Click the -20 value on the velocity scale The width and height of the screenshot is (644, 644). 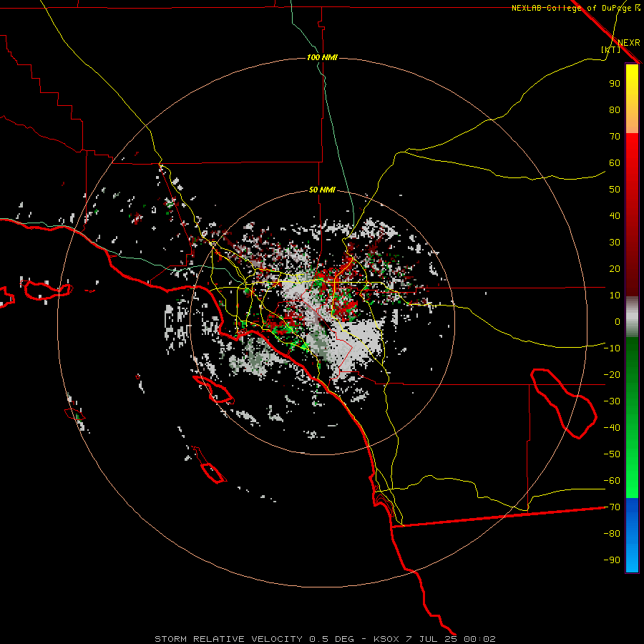click(612, 374)
